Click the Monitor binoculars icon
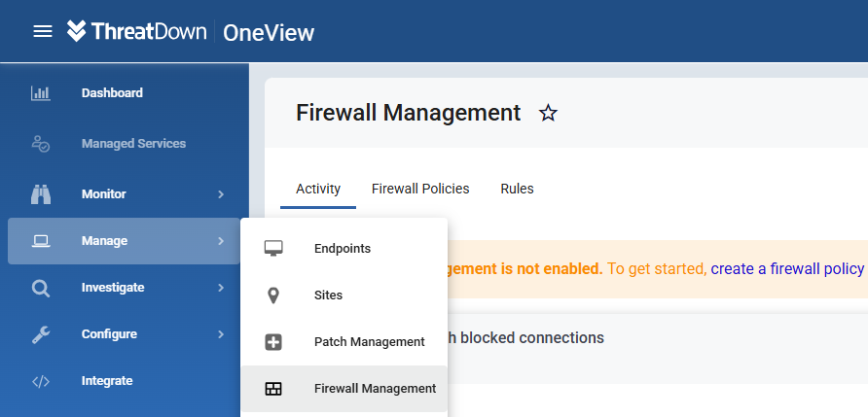 [41, 194]
